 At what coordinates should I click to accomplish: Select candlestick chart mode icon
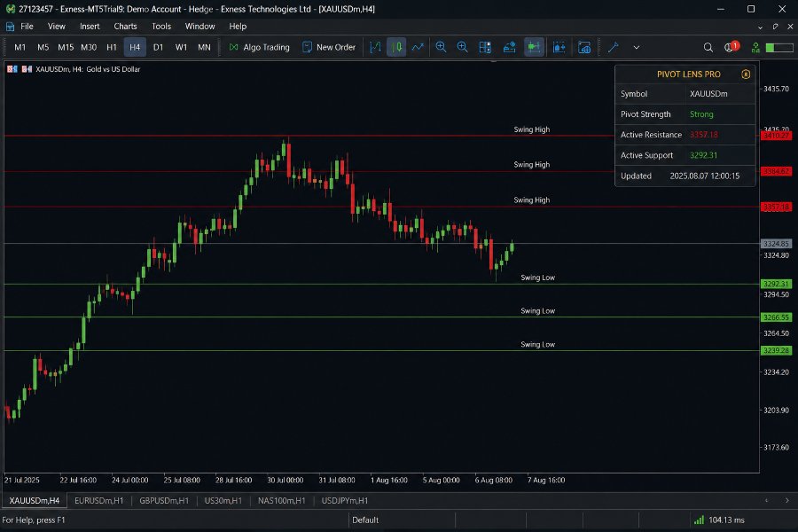(x=396, y=47)
